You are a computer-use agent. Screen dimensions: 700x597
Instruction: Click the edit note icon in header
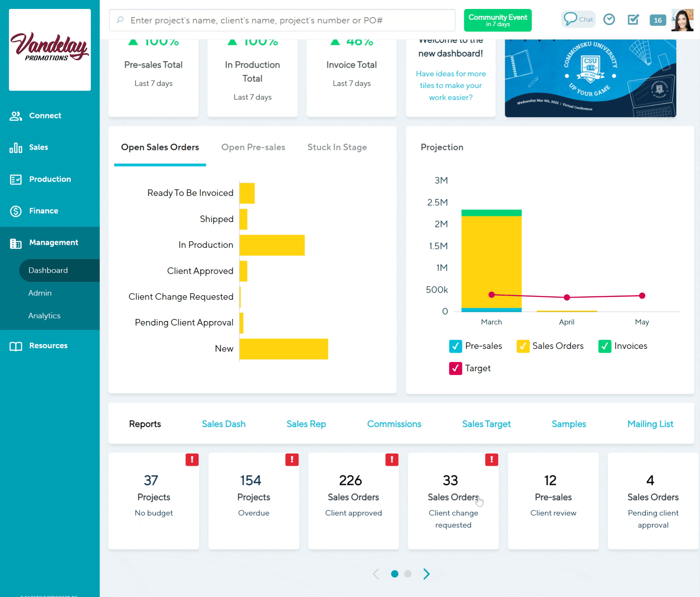click(x=633, y=20)
